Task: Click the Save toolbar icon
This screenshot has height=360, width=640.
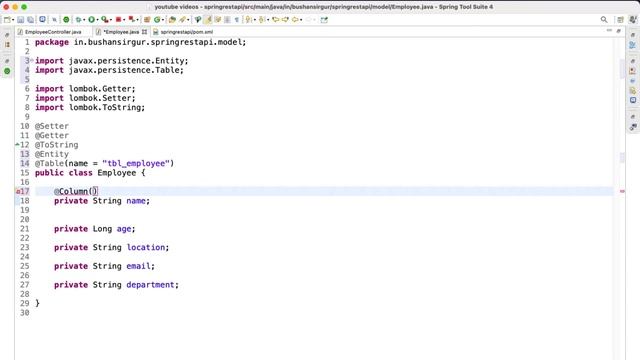Action: (20, 20)
